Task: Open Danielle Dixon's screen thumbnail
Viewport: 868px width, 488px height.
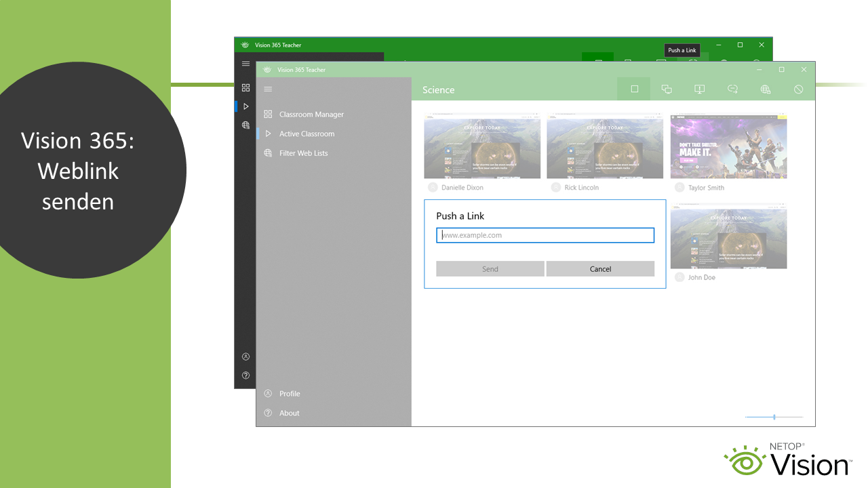Action: click(482, 146)
